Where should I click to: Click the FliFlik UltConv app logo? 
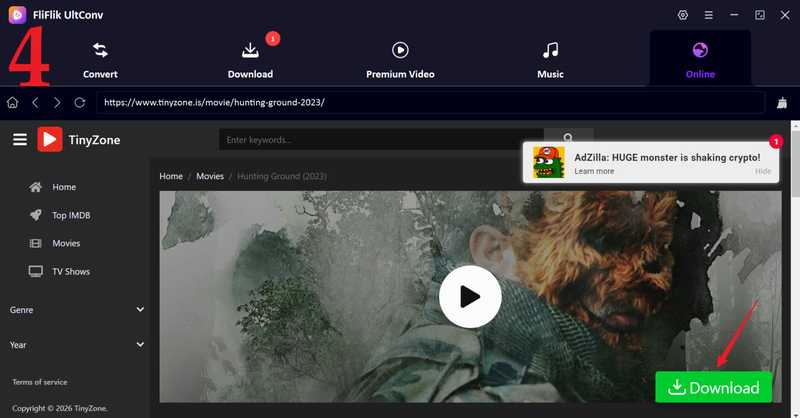tap(17, 15)
